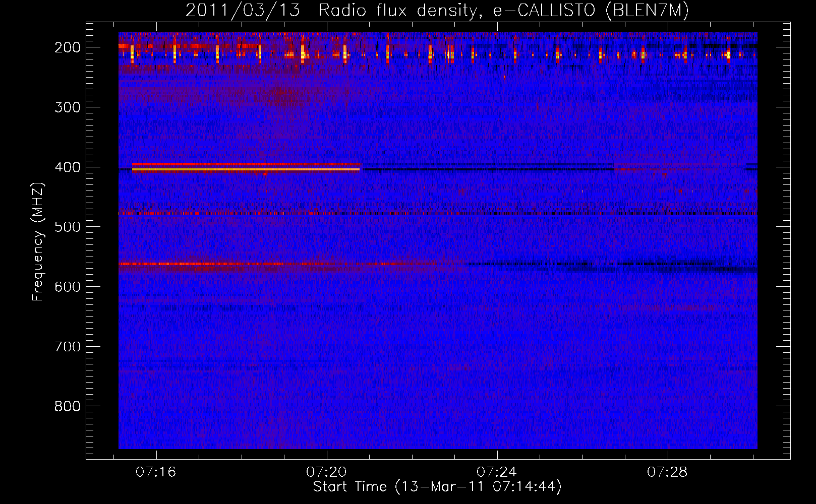
Task: Click the 200 frequency tick label
Action: pyautogui.click(x=67, y=47)
